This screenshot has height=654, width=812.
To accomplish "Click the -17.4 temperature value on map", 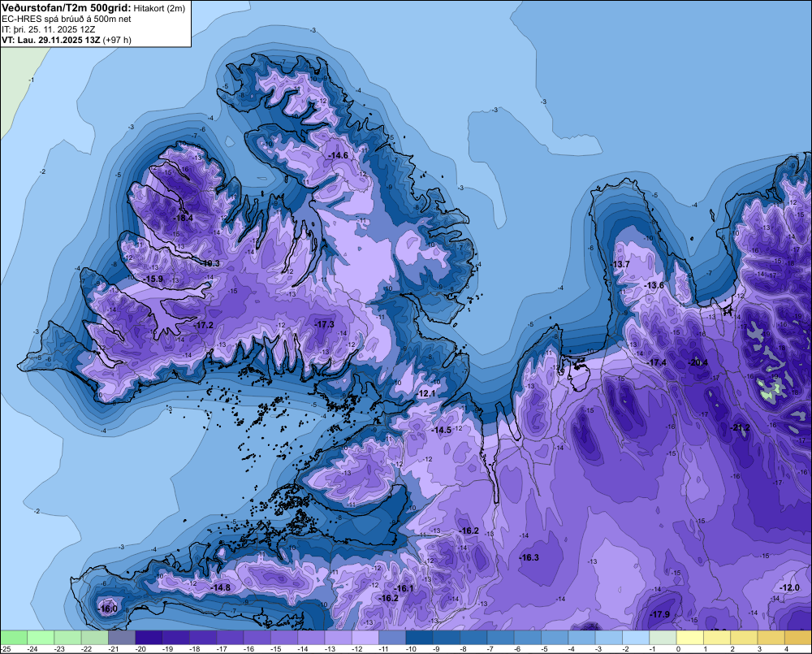I will [656, 362].
